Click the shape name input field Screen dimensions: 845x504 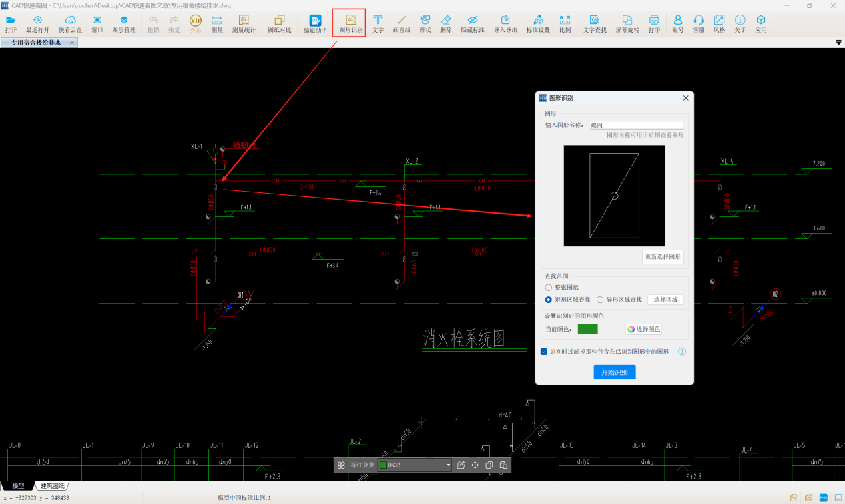[x=635, y=125]
